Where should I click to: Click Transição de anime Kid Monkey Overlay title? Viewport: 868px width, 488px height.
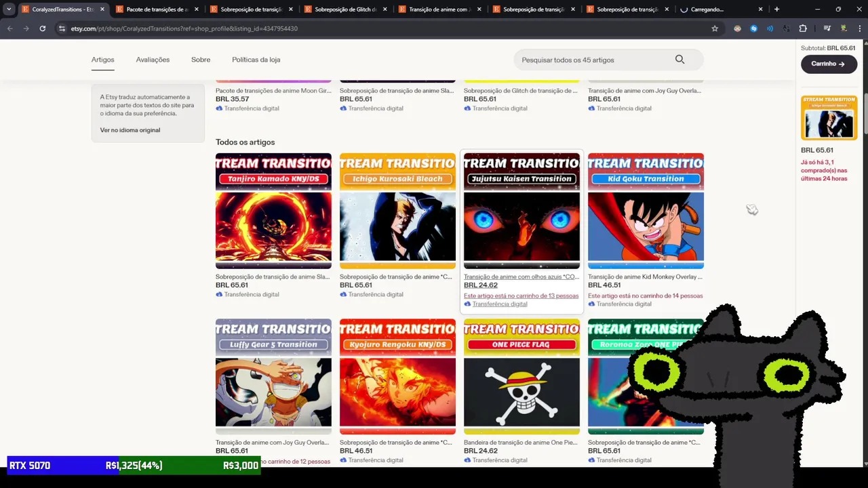(x=645, y=277)
